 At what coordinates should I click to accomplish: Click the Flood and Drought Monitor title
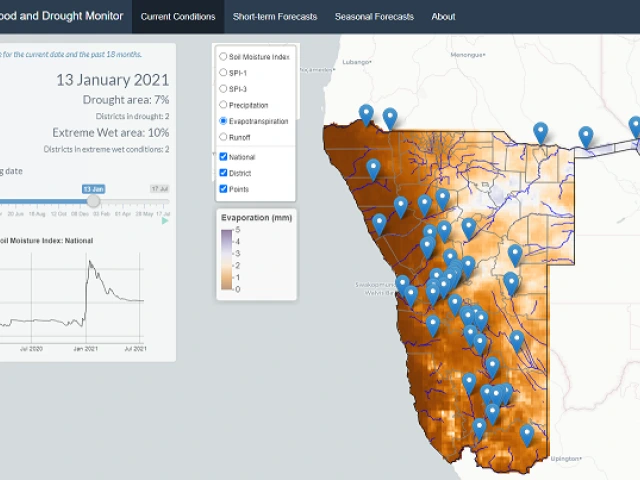[x=62, y=17]
